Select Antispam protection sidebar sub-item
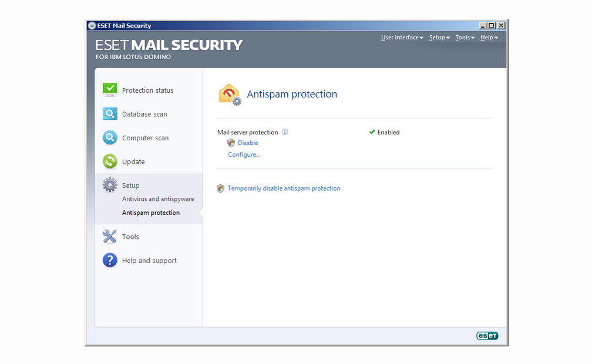The height and width of the screenshot is (364, 592). (150, 212)
